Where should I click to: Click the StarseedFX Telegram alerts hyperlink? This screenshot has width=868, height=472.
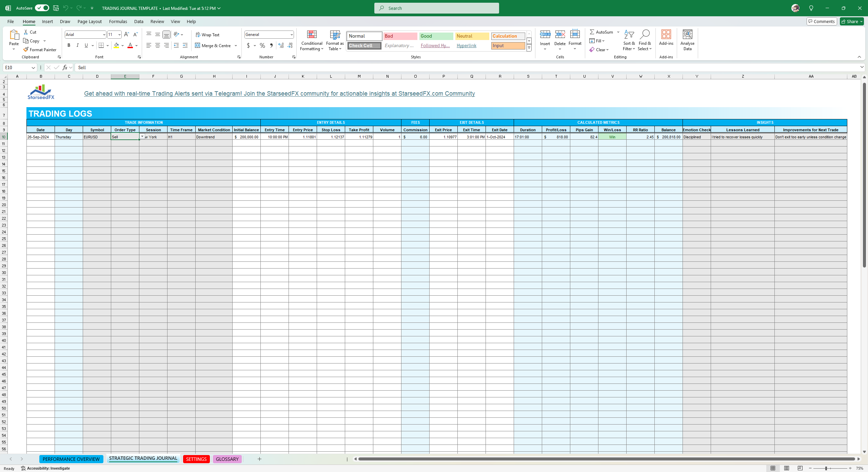point(279,94)
